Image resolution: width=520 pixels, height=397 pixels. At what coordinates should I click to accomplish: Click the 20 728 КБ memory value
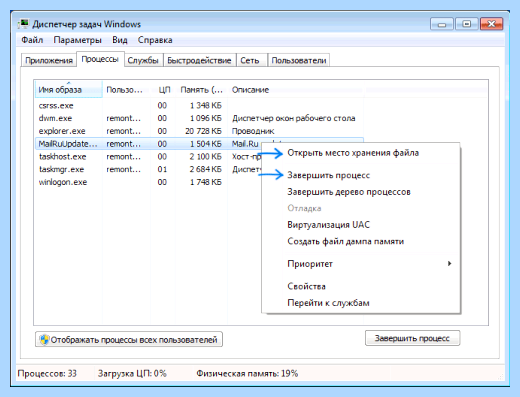point(203,131)
